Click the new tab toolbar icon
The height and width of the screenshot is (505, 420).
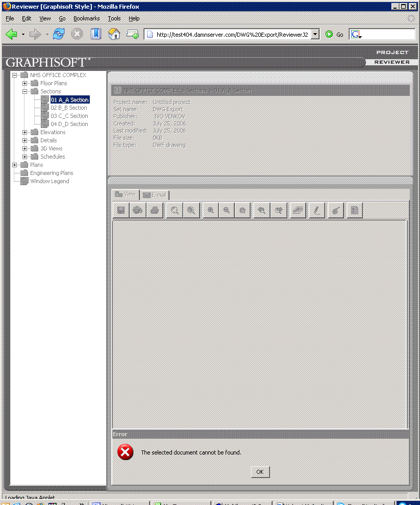(133, 34)
